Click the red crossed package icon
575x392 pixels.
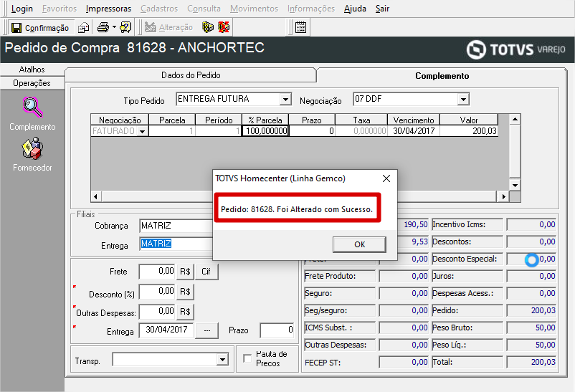(x=224, y=27)
